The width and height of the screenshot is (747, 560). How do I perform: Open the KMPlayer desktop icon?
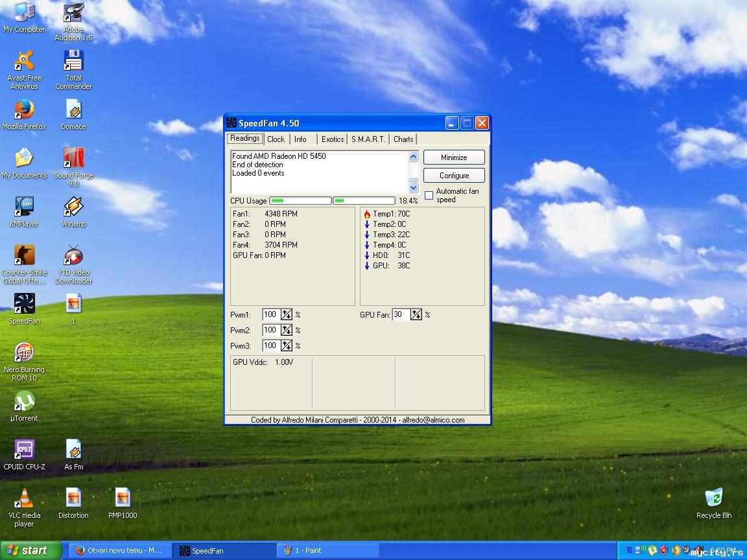24,207
